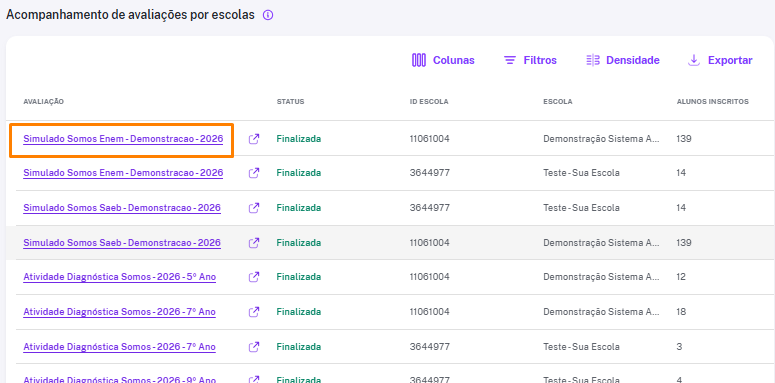775x383 pixels.
Task: Open Atividade Diagnóstica 7º Ano link with 3 alunos
Action: pyautogui.click(x=120, y=347)
